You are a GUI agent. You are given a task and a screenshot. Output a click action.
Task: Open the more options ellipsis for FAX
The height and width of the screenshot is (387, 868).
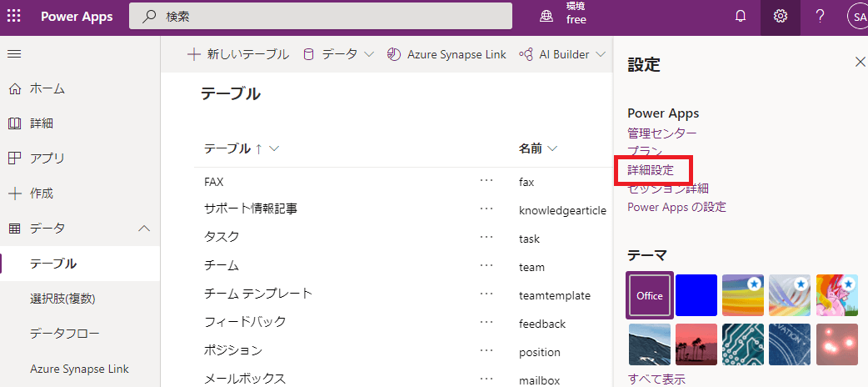point(486,180)
